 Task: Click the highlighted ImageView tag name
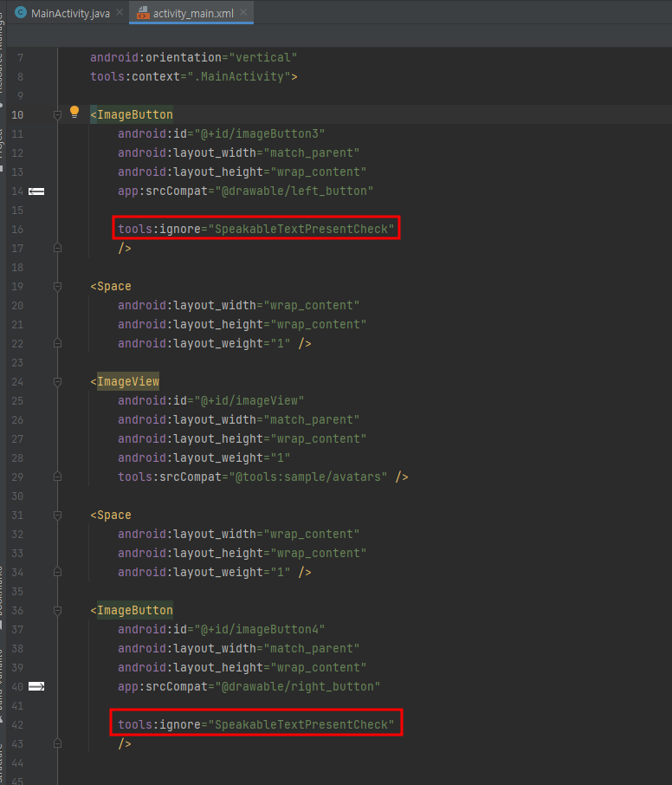point(128,381)
